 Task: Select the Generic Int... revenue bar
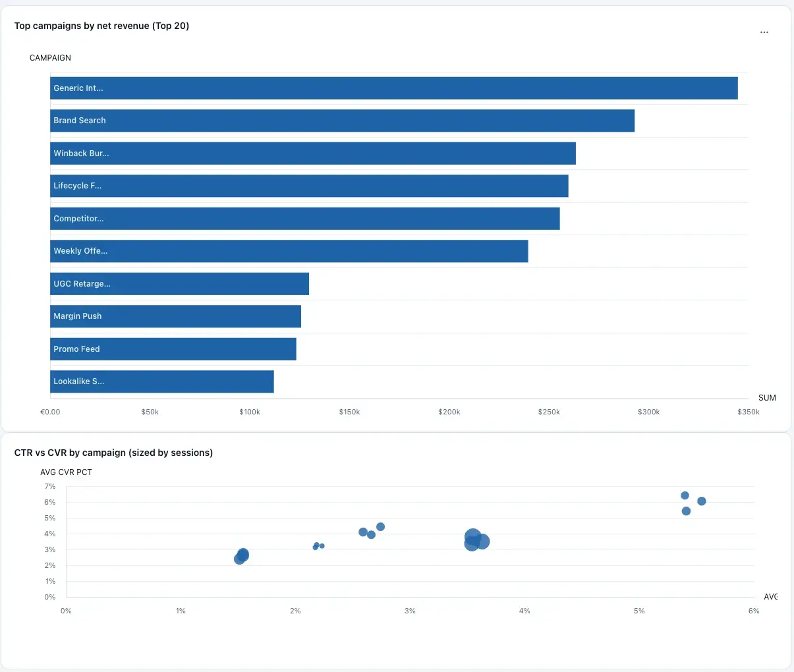[x=394, y=88]
